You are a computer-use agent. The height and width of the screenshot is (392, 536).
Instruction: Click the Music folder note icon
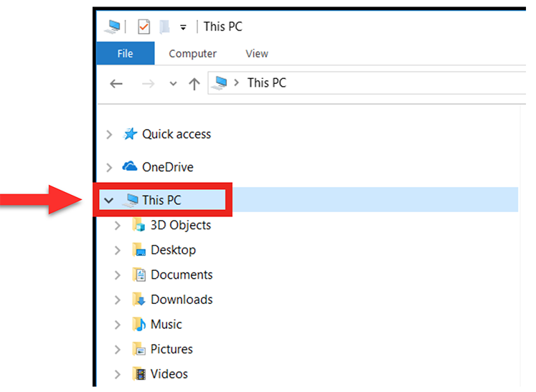[138, 325]
